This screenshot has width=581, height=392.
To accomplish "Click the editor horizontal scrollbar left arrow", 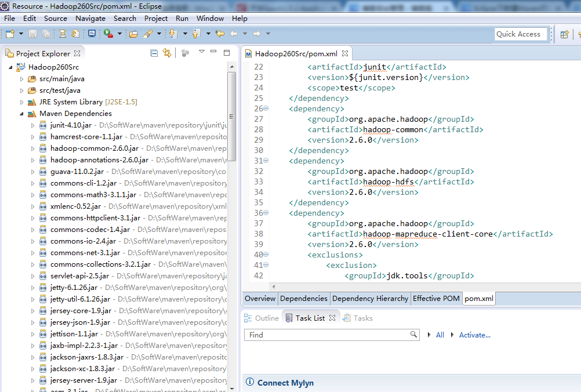I will pyautogui.click(x=274, y=286).
